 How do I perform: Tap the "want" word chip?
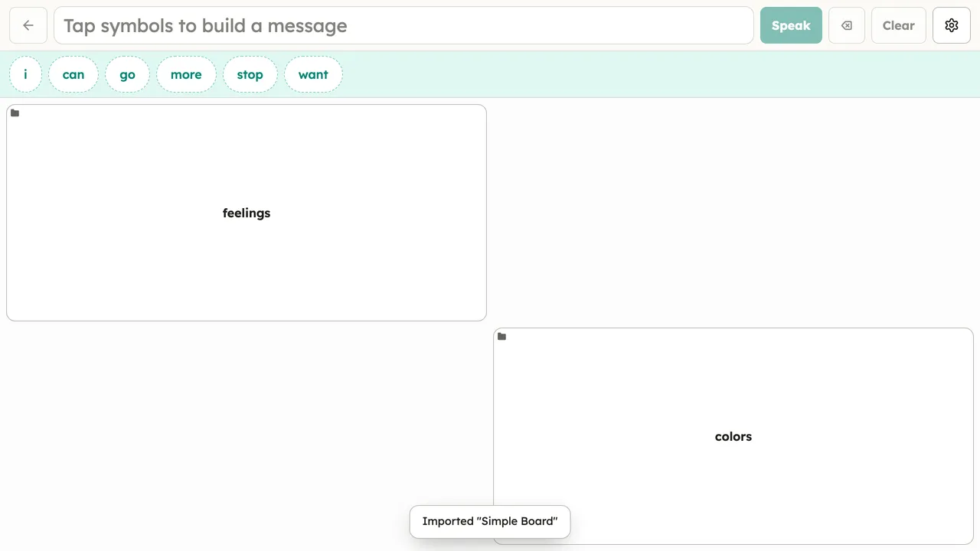(313, 74)
